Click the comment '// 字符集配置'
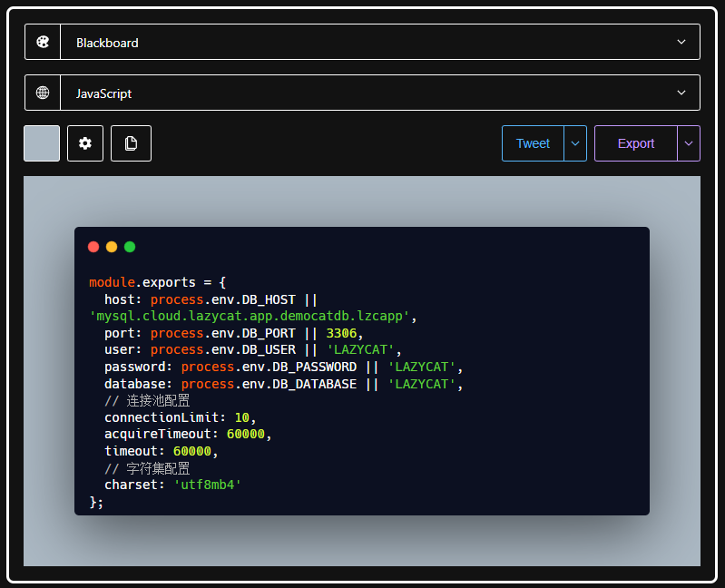 (147, 468)
